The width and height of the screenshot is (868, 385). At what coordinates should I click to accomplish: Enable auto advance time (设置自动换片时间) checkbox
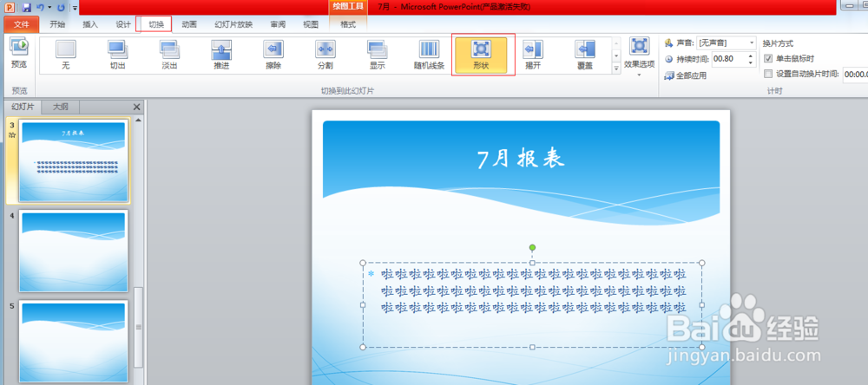point(768,74)
